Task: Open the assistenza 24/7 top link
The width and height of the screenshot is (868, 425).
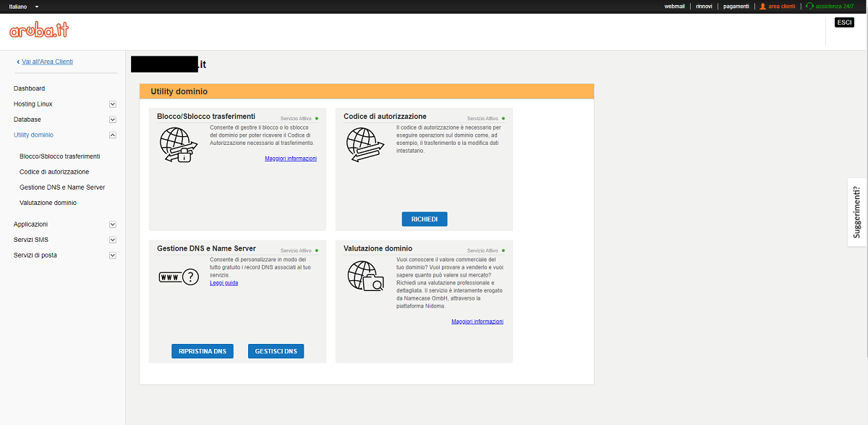Action: click(x=834, y=6)
